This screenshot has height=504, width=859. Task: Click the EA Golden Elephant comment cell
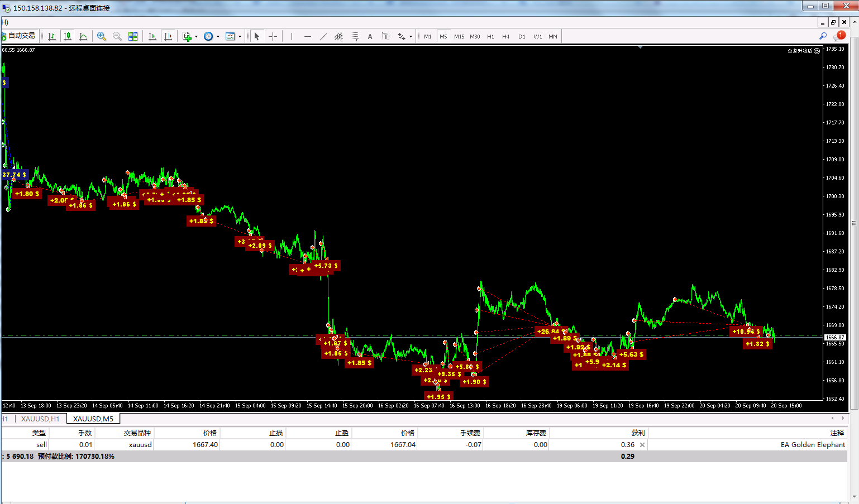click(x=813, y=445)
